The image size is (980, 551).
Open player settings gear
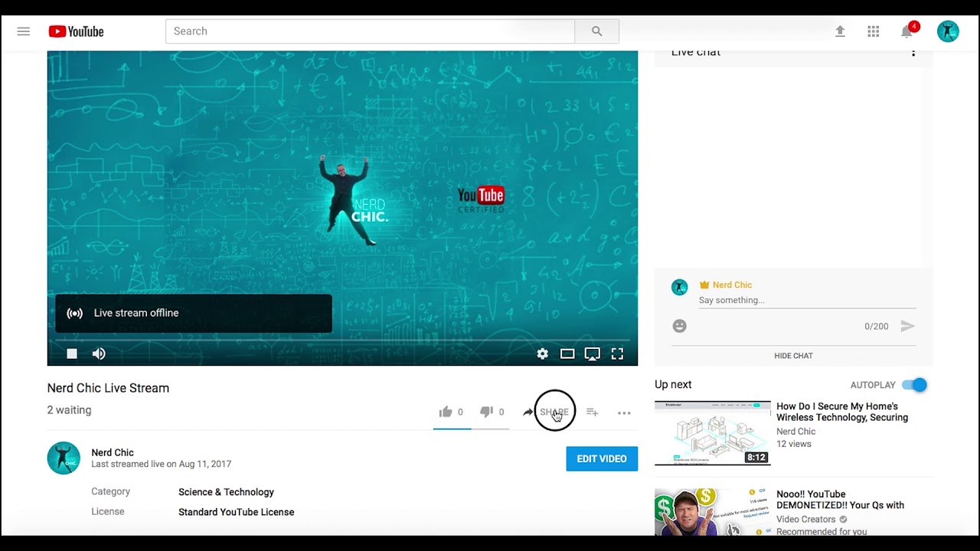[543, 354]
